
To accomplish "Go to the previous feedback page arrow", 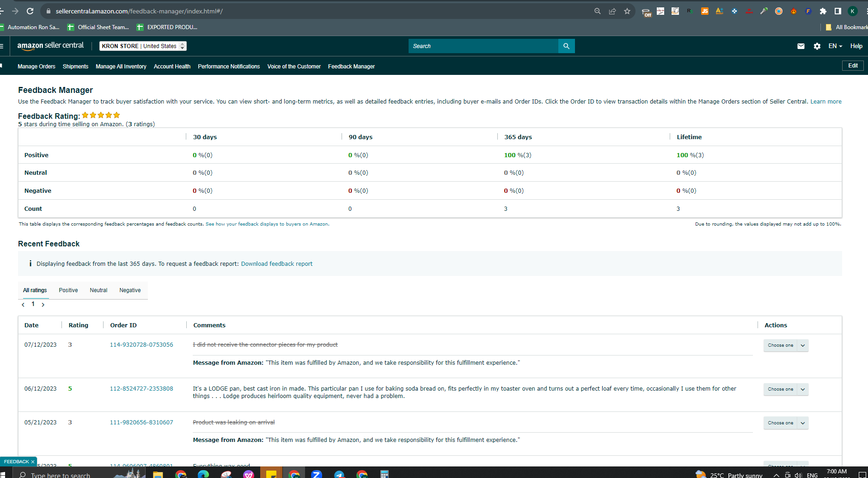I will coord(23,305).
